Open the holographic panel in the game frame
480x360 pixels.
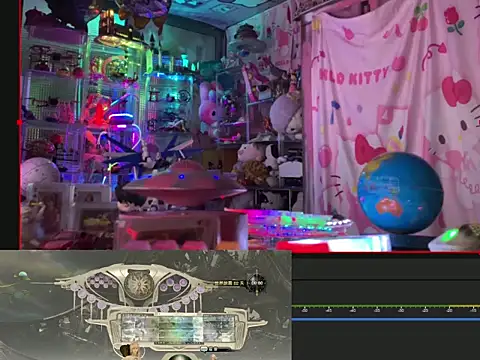(x=178, y=328)
